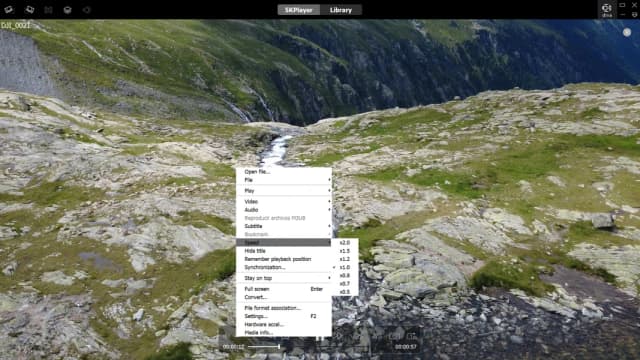Set playback speed to x0.7
640x360 pixels.
pos(345,284)
